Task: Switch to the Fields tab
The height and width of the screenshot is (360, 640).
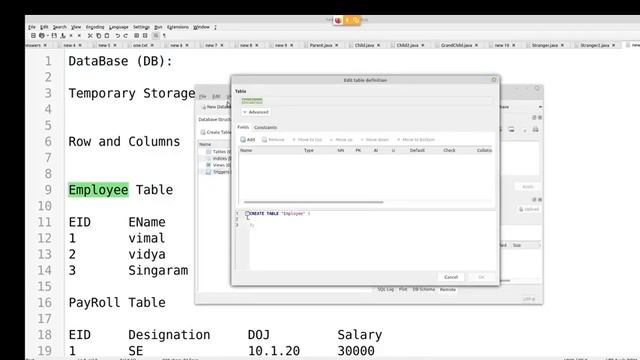Action: click(x=243, y=127)
